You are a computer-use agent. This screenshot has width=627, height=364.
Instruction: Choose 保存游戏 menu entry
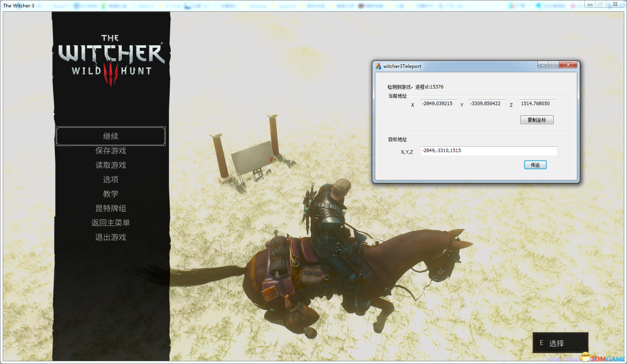tap(111, 151)
